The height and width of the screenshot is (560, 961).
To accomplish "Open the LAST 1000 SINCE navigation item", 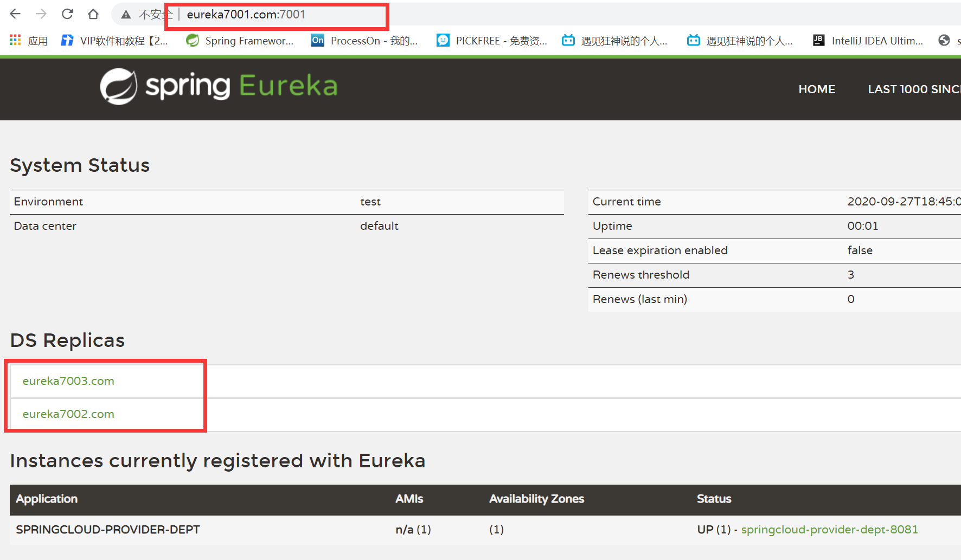I will 914,89.
